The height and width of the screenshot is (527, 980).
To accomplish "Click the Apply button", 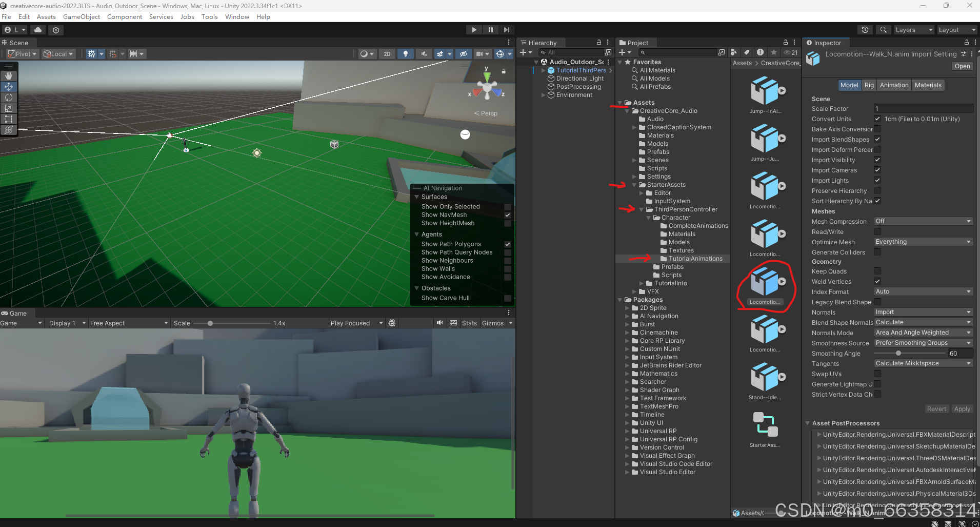I will [x=962, y=409].
